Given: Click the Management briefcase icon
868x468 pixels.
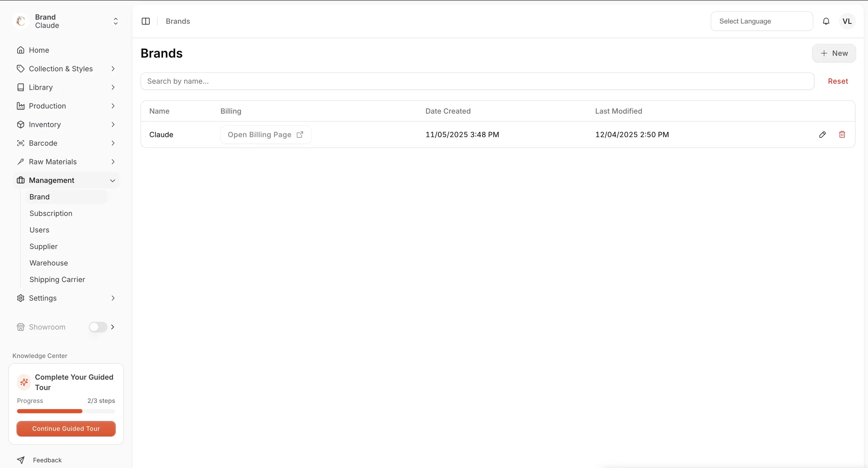Looking at the screenshot, I should 21,180.
